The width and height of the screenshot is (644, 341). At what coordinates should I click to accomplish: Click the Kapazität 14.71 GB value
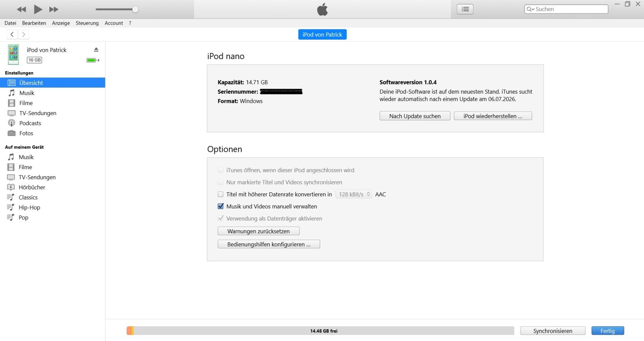(x=257, y=82)
